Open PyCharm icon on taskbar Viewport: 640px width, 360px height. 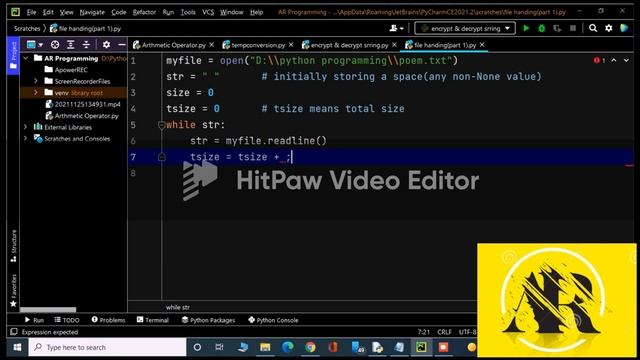click(x=421, y=347)
